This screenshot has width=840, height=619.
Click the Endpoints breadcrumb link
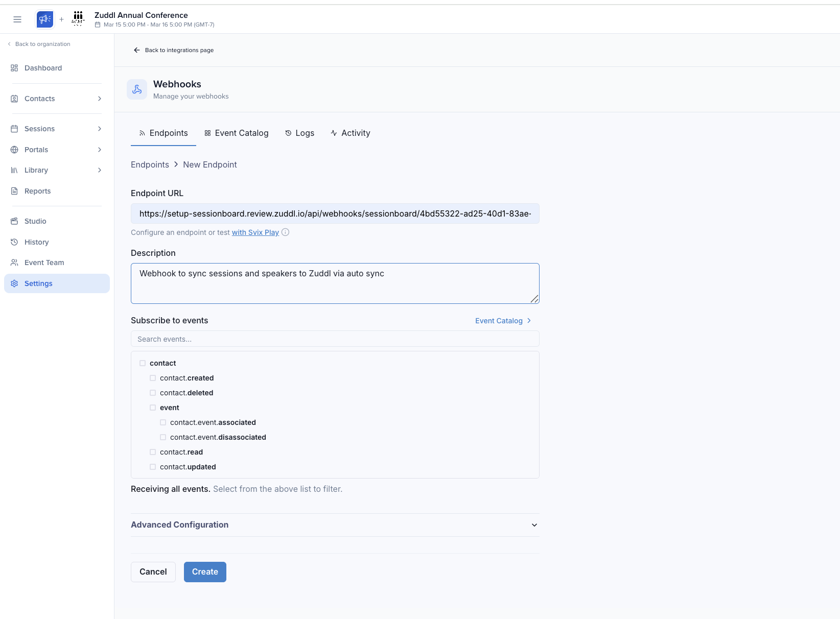click(x=150, y=164)
